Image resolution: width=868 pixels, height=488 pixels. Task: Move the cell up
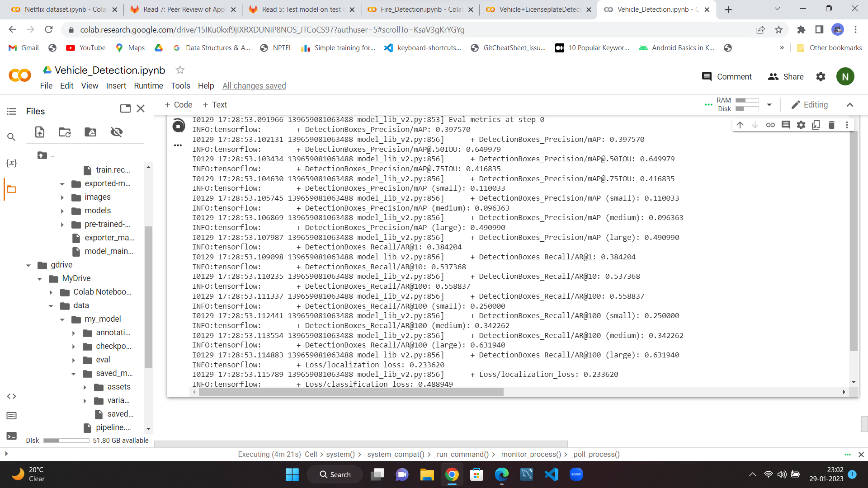tap(740, 125)
